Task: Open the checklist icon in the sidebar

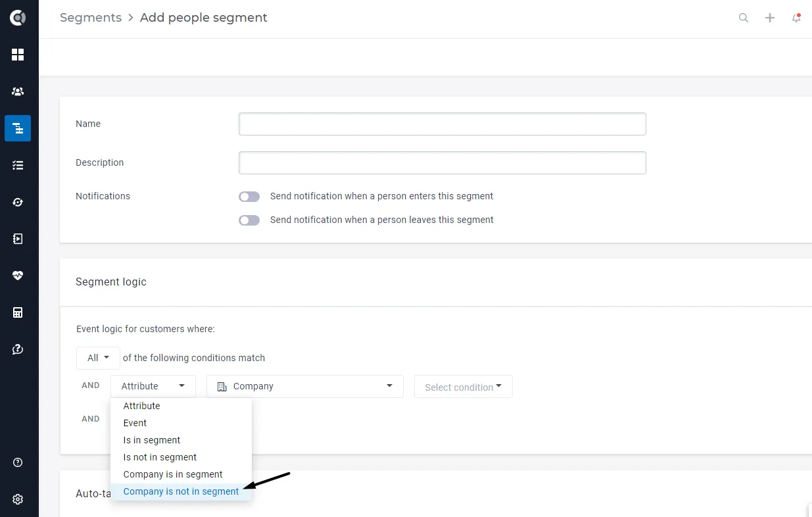Action: click(18, 165)
